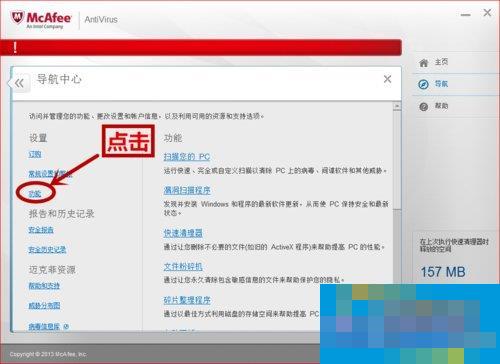Screen dimensions: 500x364
Task: Click the Copyright © 2013 McAfee, Inc. text
Action: pyautogui.click(x=48, y=354)
